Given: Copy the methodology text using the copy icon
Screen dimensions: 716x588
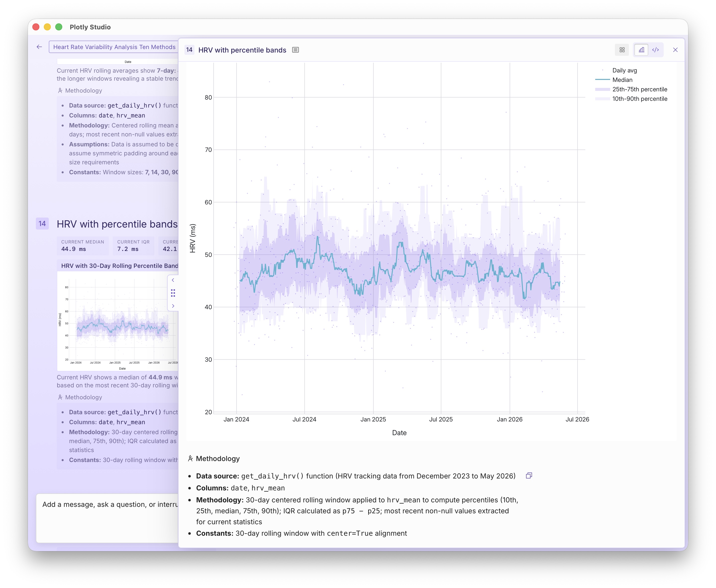Looking at the screenshot, I should coord(529,475).
